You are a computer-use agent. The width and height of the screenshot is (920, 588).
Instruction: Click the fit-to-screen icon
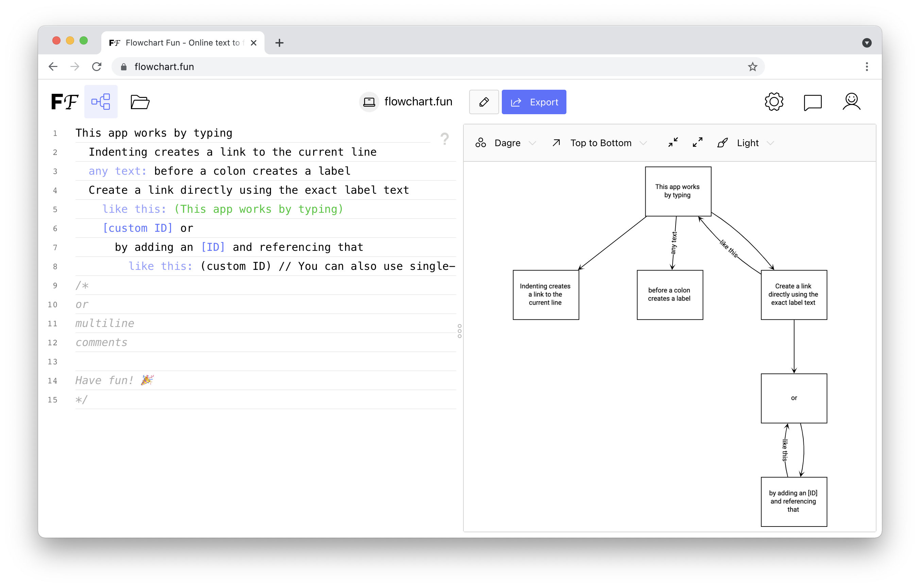coord(672,143)
